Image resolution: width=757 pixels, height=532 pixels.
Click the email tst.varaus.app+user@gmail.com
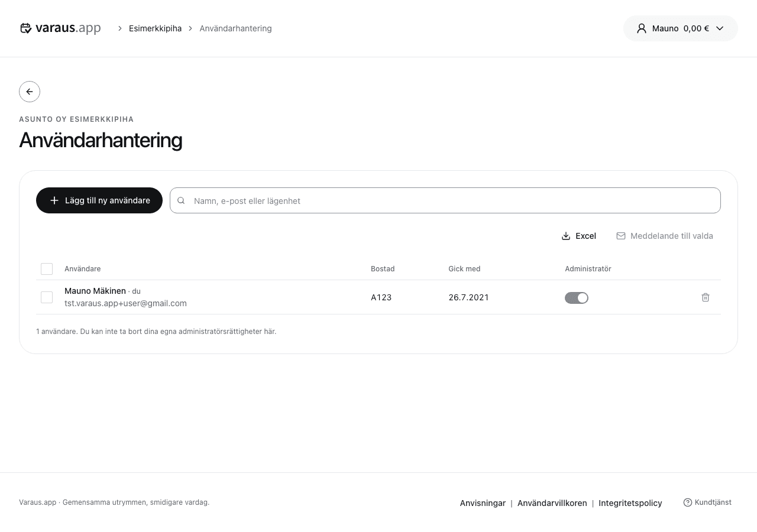click(x=125, y=303)
